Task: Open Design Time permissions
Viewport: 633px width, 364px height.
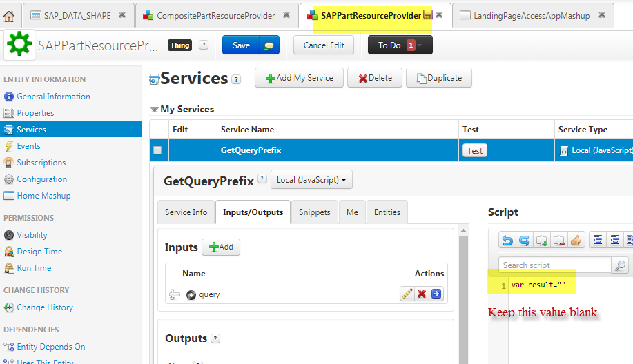Action: pos(39,251)
